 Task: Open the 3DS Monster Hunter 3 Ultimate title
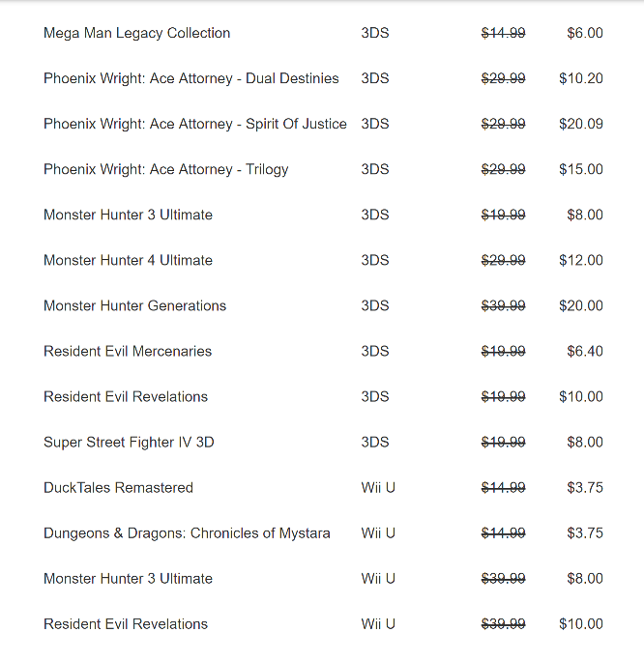[x=128, y=215]
